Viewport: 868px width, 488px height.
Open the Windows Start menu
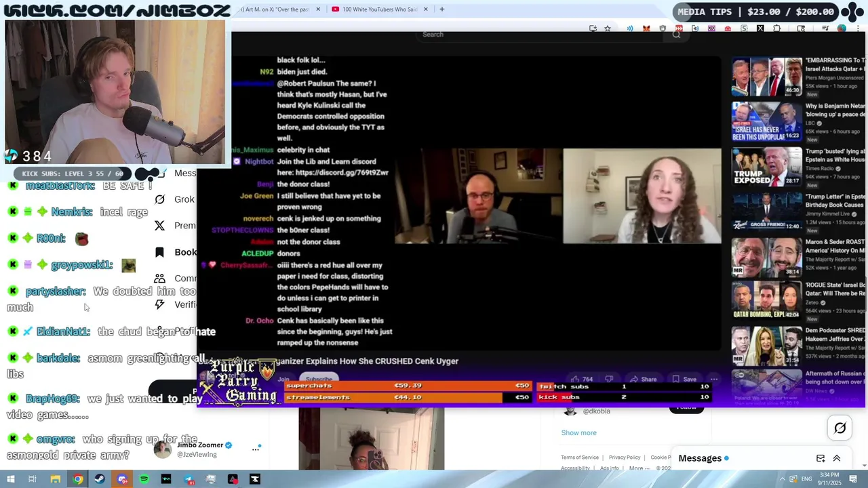10,479
